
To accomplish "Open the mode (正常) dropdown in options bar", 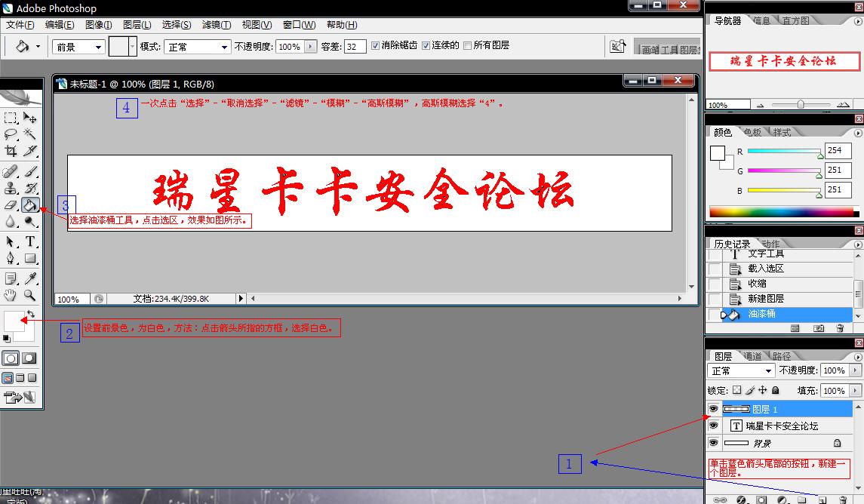I will click(197, 48).
